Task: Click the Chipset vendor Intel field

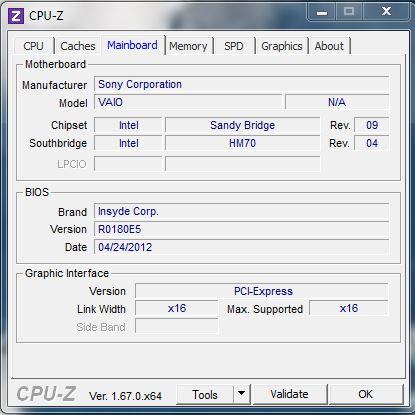Action: [x=128, y=125]
